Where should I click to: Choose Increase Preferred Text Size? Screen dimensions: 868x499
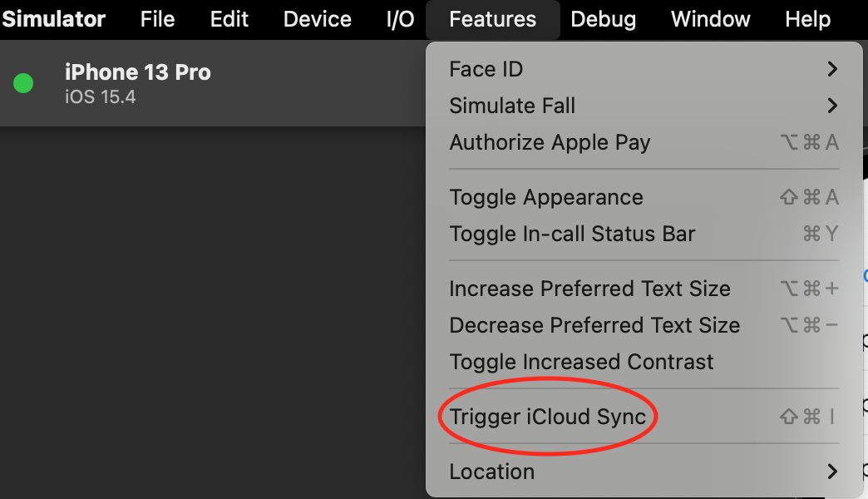[x=589, y=289]
